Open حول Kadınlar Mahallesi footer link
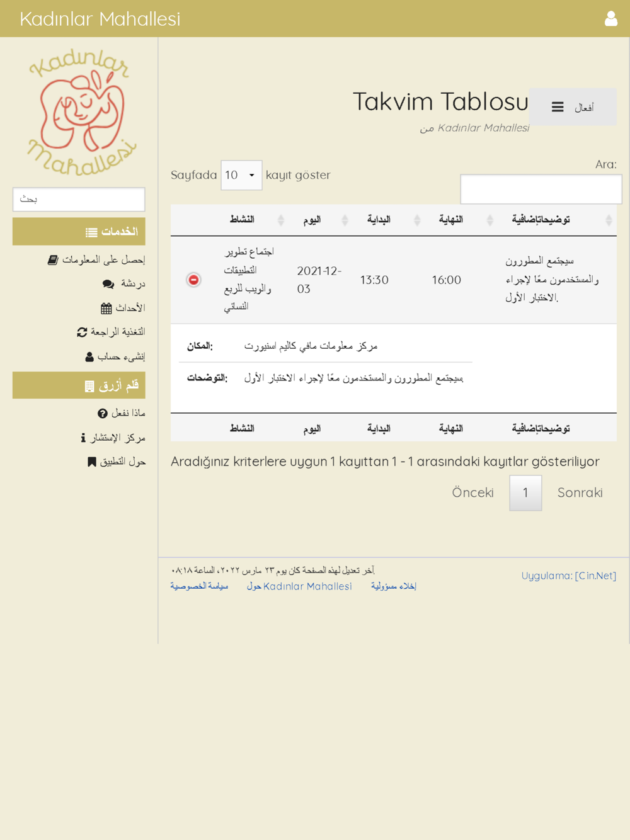The image size is (630, 840). click(x=299, y=586)
